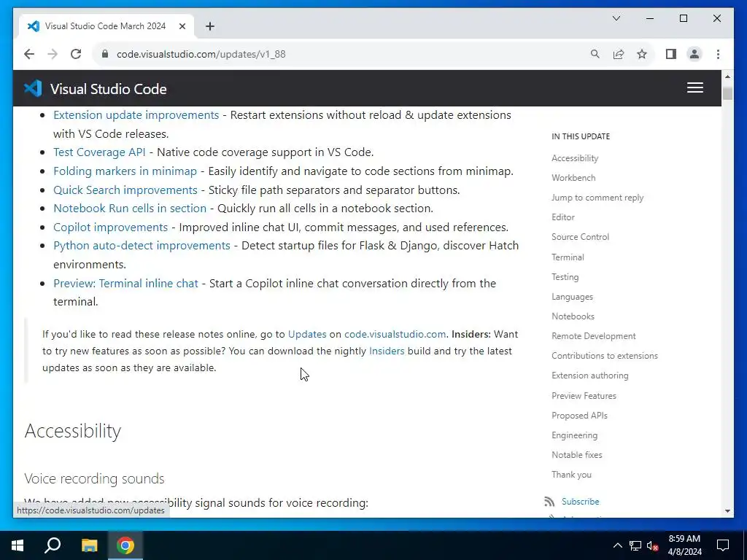Subscribe via the RSS Subscribe link
Screen dimensions: 747x560
click(580, 502)
